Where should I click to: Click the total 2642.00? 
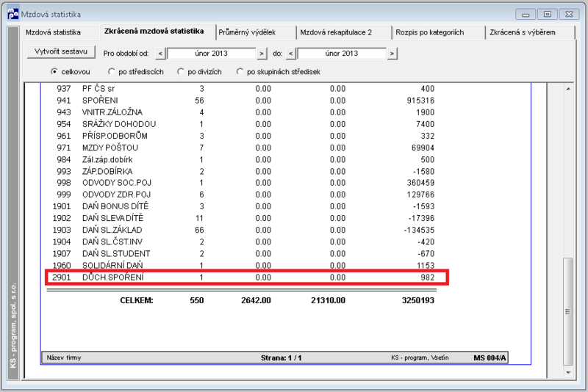coord(256,300)
